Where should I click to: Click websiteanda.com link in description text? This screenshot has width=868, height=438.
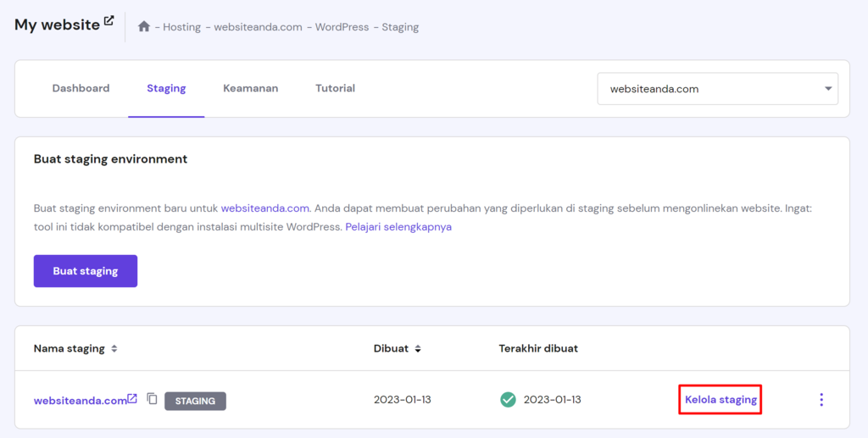click(x=264, y=208)
